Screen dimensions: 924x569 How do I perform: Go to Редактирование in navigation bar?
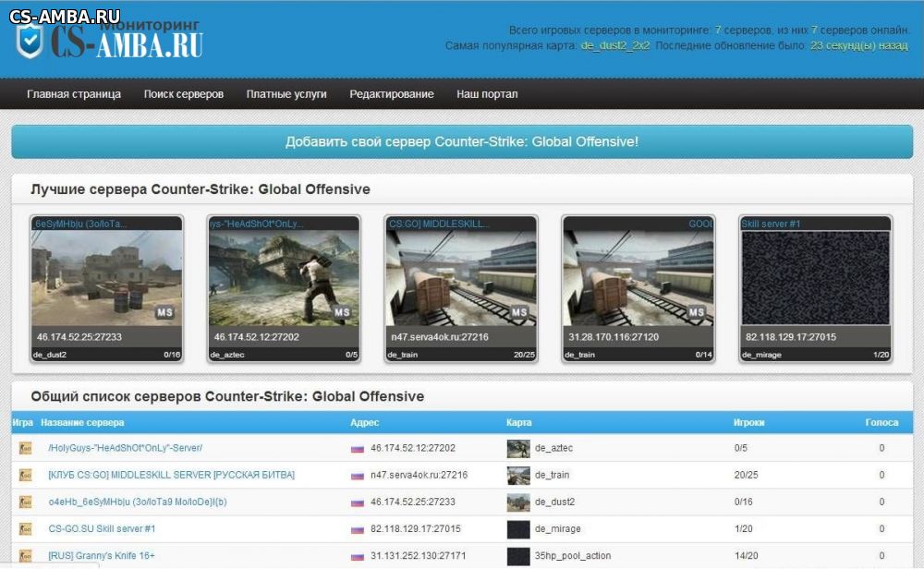(x=391, y=94)
